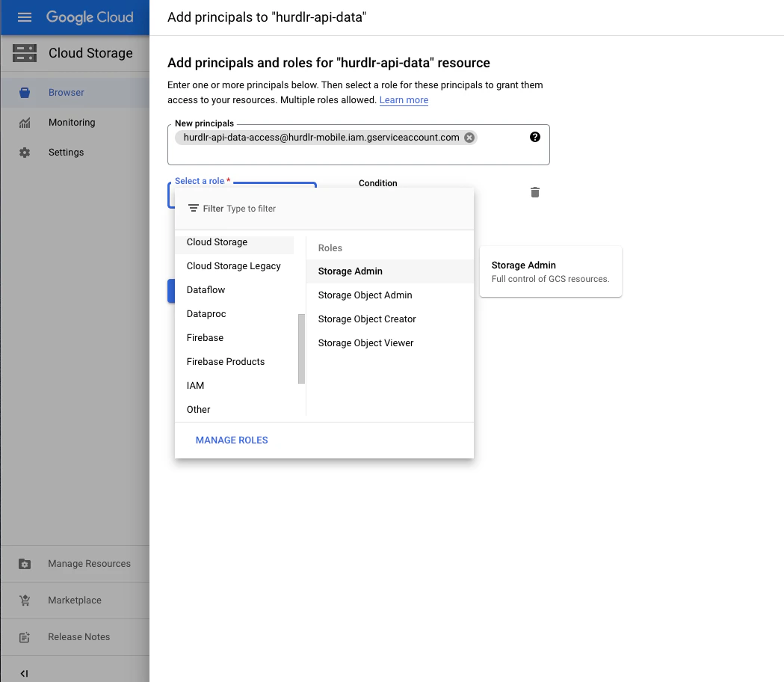Select the Cloud Storage Legacy category
Screen dimensions: 784x682
tap(234, 266)
